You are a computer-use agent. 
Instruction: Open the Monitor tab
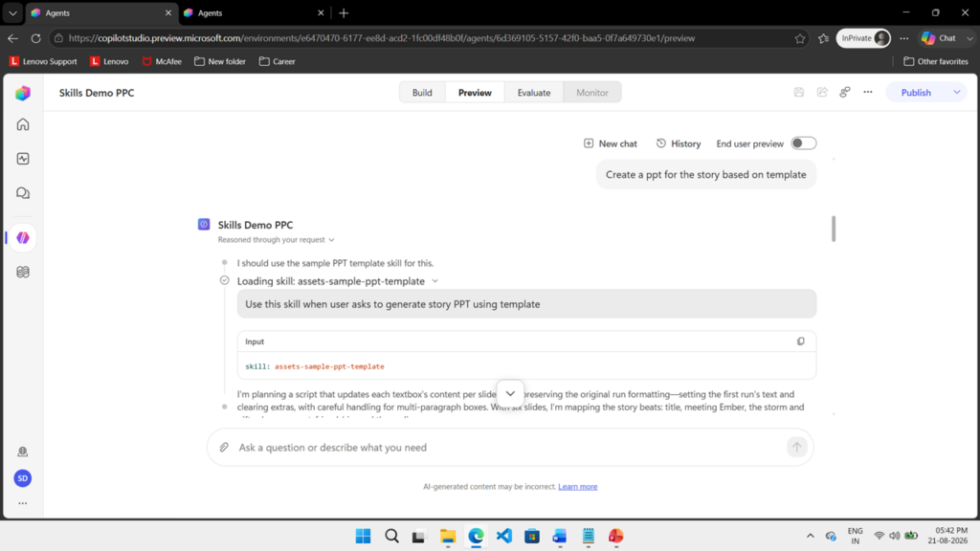(x=591, y=93)
